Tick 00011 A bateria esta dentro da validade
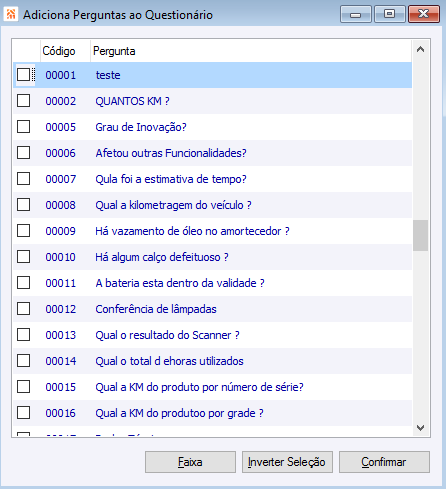Screen dimensions: 446x489 [23, 283]
